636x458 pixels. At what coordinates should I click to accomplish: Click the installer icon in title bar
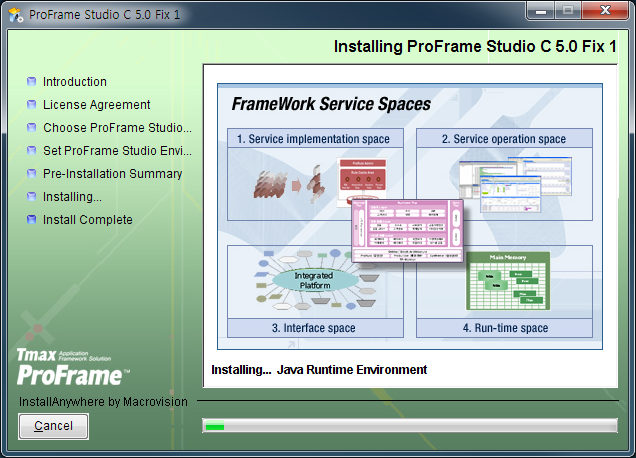pos(16,16)
